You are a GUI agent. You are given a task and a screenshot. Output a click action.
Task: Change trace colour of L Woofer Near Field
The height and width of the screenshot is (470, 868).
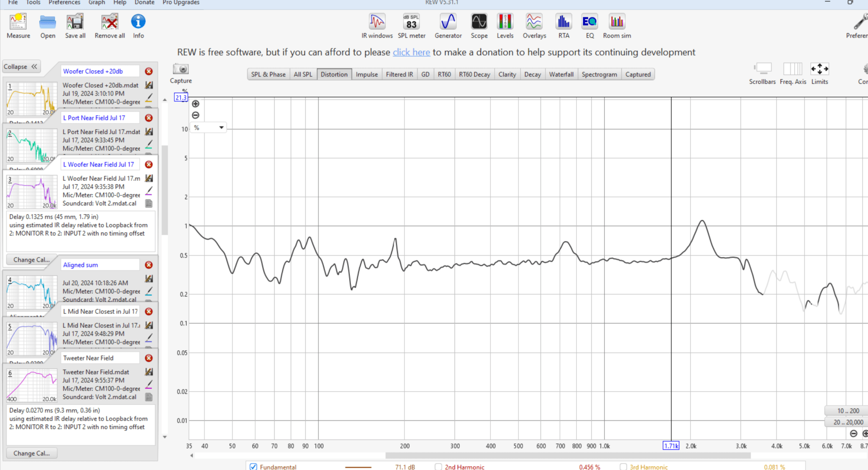(x=149, y=191)
